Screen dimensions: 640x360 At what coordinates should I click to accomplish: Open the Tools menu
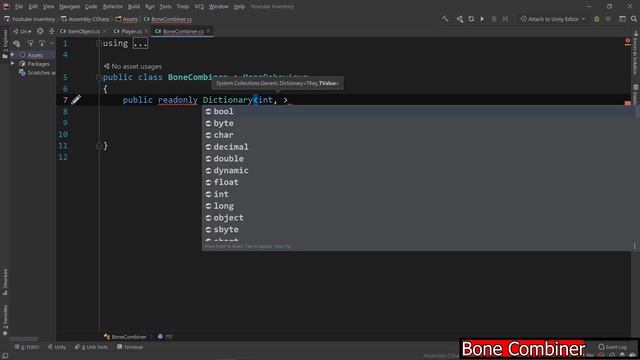pyautogui.click(x=182, y=7)
